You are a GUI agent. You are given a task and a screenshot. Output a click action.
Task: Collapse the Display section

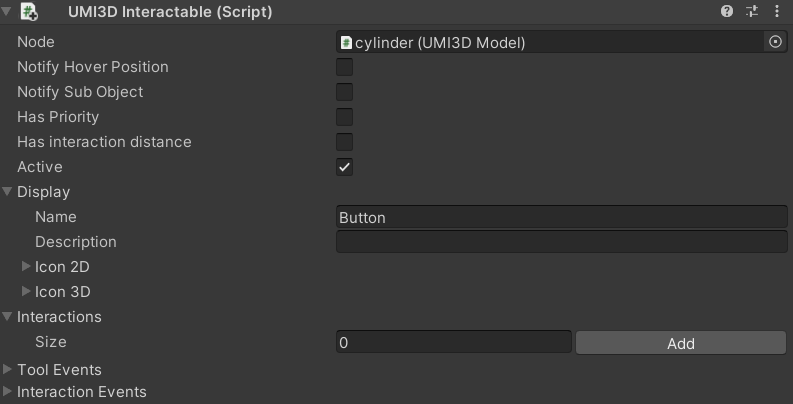coord(7,191)
